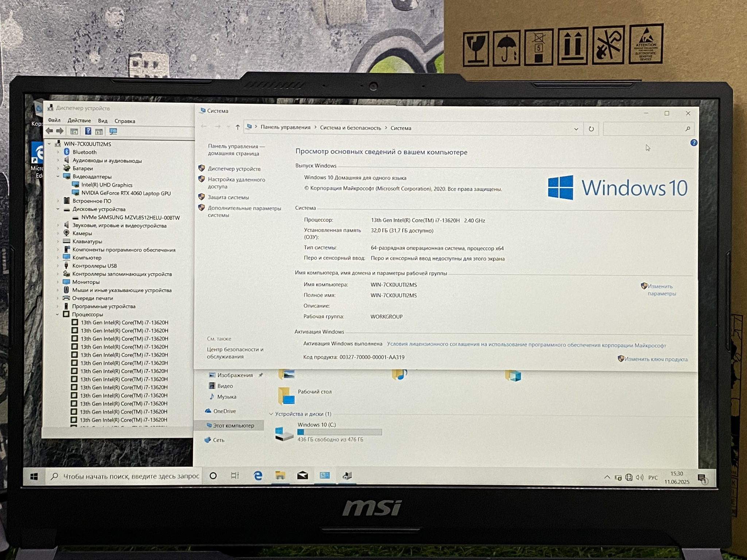
Task: Click the refresh button next to address bar
Action: coord(591,129)
